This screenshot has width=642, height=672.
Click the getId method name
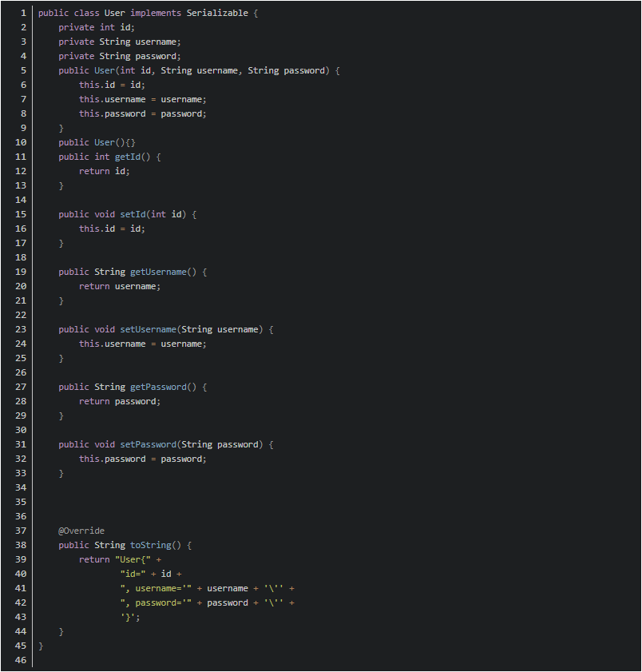pos(128,157)
